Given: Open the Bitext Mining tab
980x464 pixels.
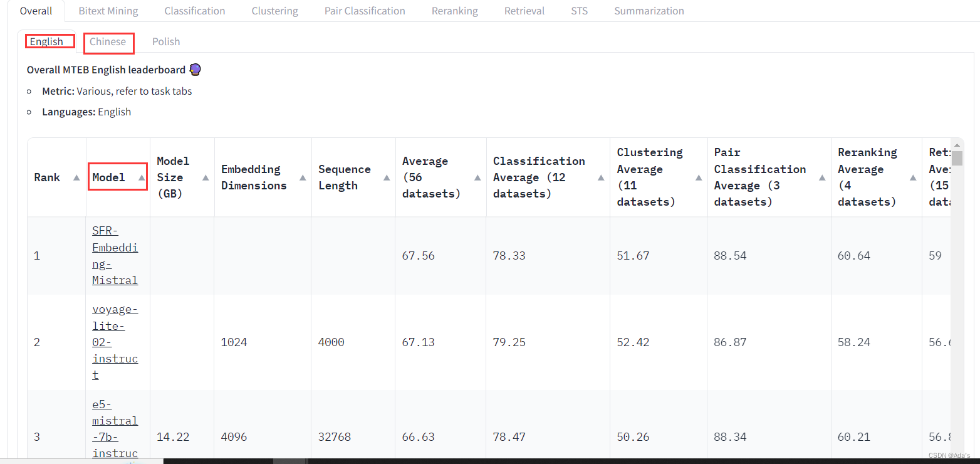Looking at the screenshot, I should (x=108, y=11).
